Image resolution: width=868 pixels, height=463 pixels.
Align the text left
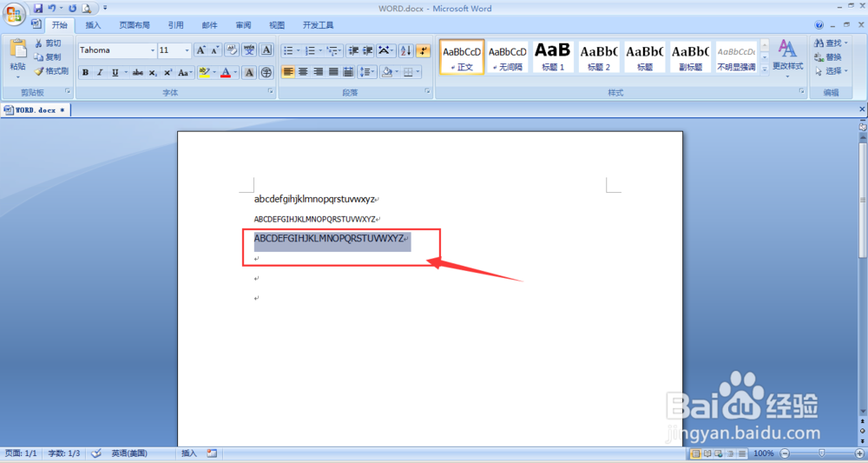point(288,72)
